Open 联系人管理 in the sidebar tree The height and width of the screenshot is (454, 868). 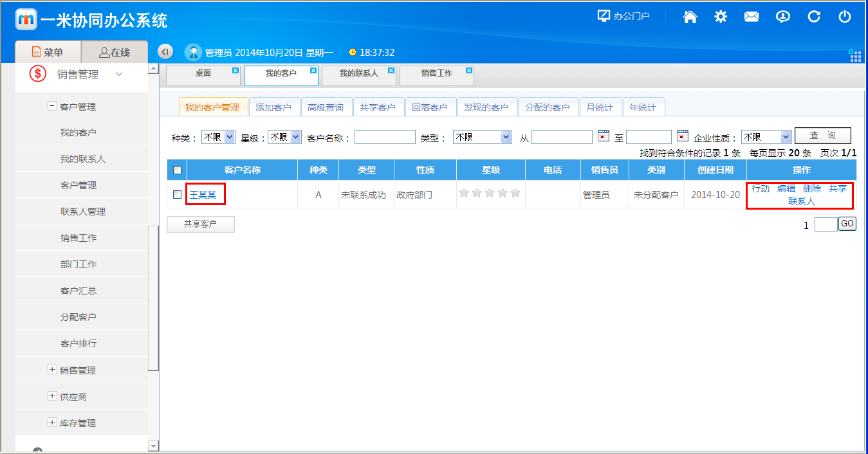(83, 212)
